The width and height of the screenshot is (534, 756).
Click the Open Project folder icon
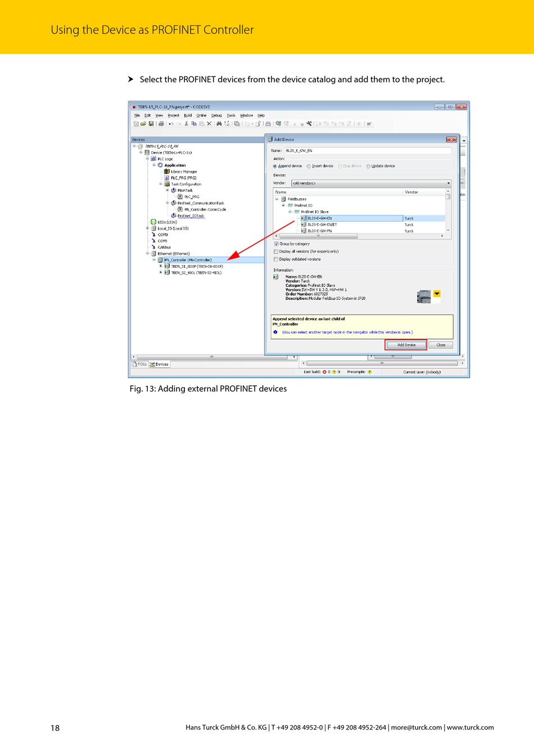(143, 124)
